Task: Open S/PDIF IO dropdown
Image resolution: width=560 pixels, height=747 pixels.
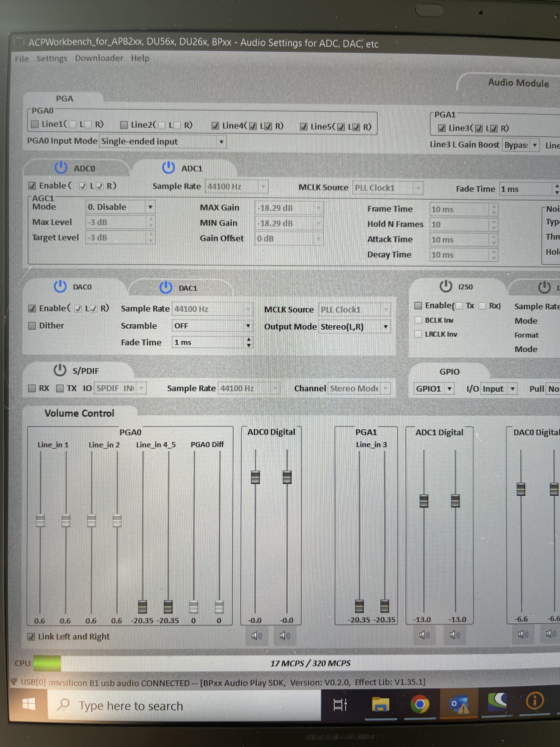Action: 120,388
